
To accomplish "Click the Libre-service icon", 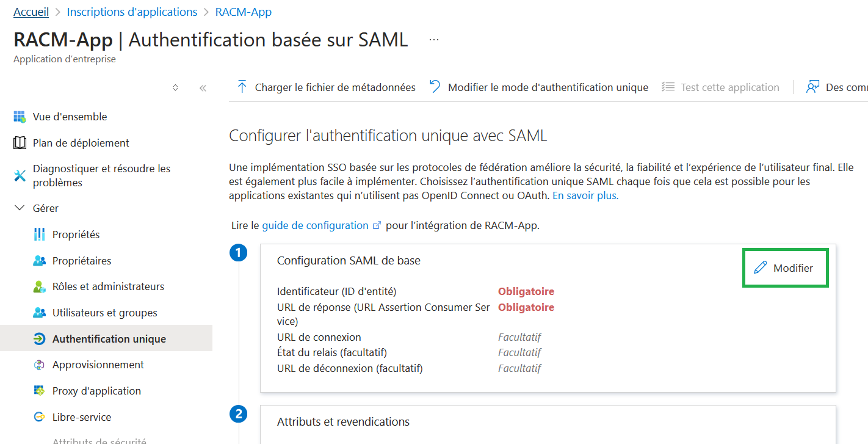I will (x=39, y=417).
